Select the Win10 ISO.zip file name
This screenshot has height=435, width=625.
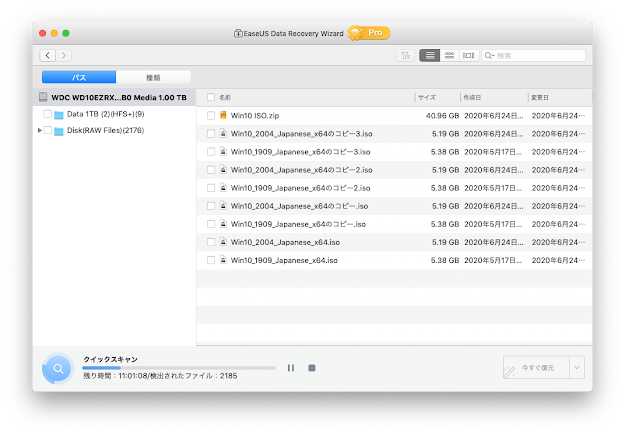(255, 116)
